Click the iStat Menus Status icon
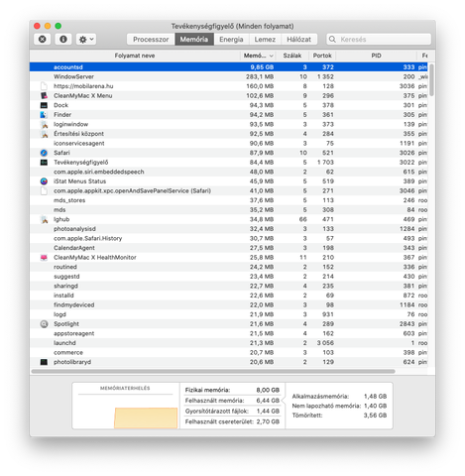The width and height of the screenshot is (465, 476). click(44, 181)
